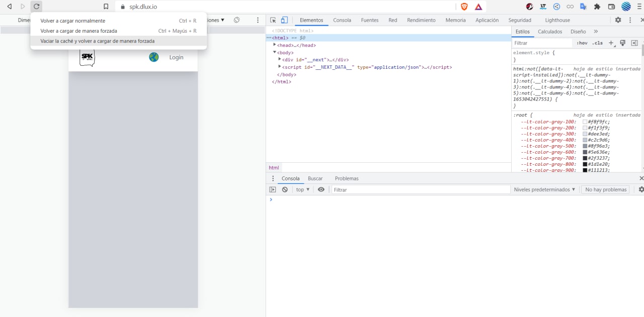Bookmark the page with the bookmark icon
Image resolution: width=644 pixels, height=317 pixels.
(x=106, y=7)
